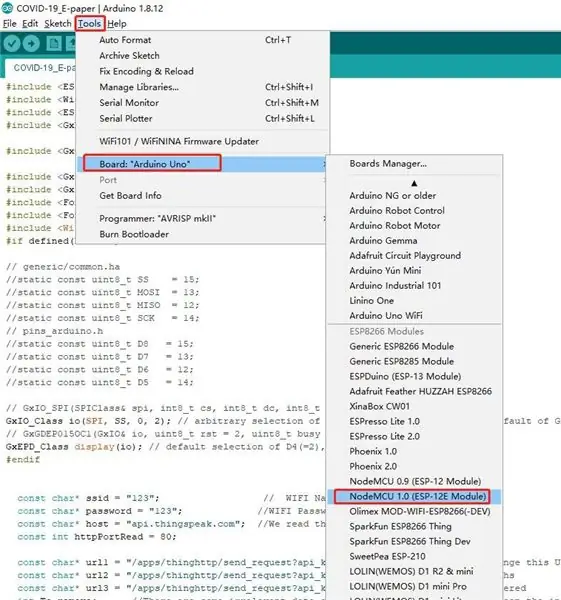This screenshot has height=600, width=561.
Task: Select NodeMCU 1.0 (ESP-12E Module)
Action: pyautogui.click(x=414, y=496)
